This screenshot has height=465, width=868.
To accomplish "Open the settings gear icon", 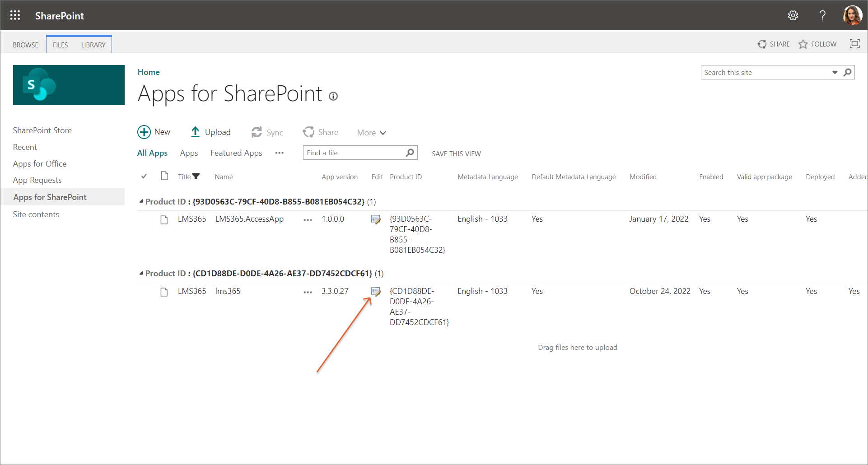I will (x=793, y=16).
